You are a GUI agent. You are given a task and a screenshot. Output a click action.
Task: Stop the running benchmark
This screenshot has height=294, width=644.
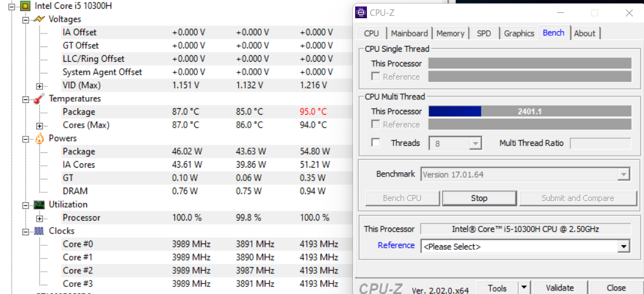[479, 198]
